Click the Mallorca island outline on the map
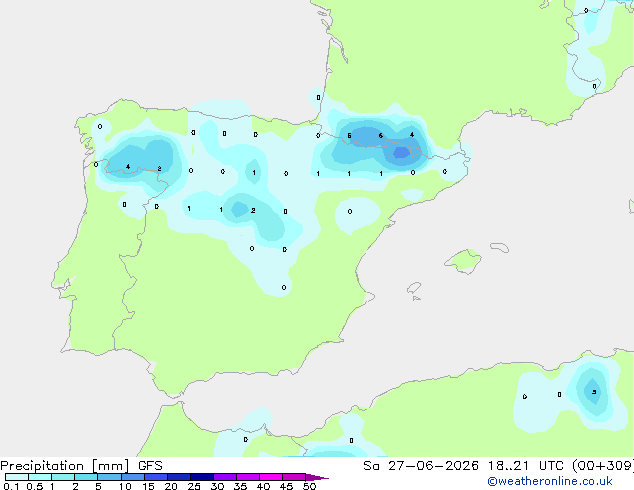 coord(463,261)
